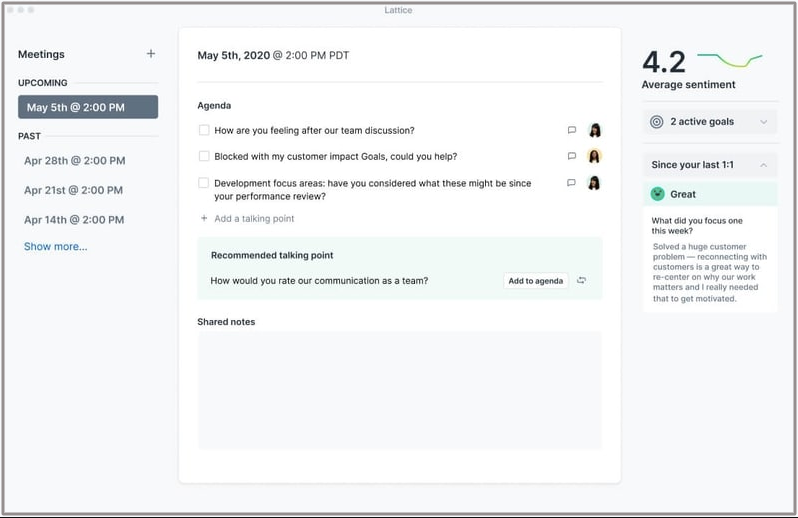Shuffle the recommended talking point

(x=581, y=280)
